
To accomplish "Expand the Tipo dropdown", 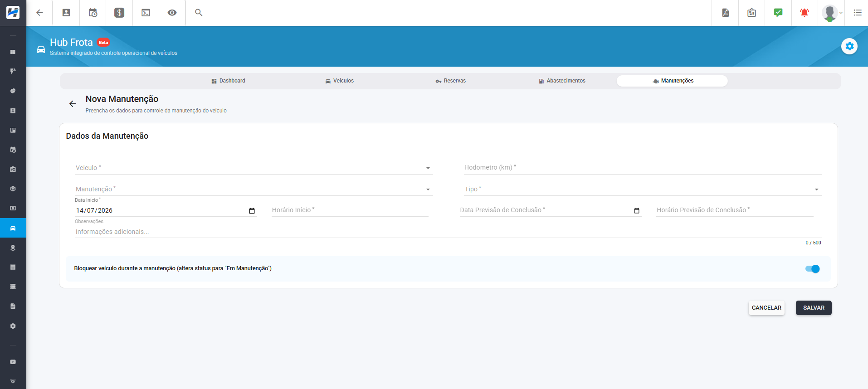I will [x=643, y=189].
